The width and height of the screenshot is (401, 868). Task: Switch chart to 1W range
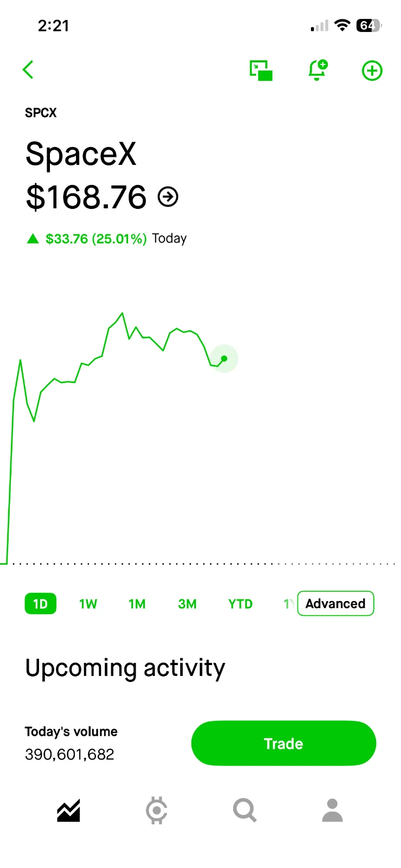pyautogui.click(x=88, y=604)
